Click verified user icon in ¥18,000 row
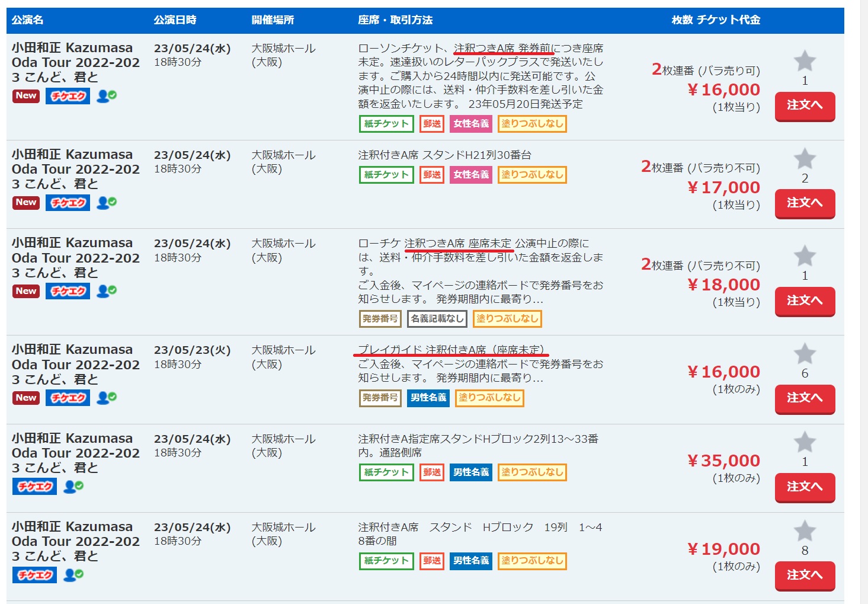This screenshot has width=868, height=604. click(x=107, y=291)
